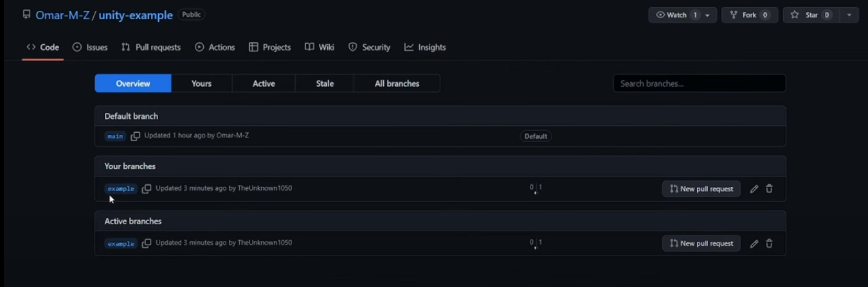Delete example branch under Active branches
This screenshot has height=287, width=868.
tap(769, 243)
